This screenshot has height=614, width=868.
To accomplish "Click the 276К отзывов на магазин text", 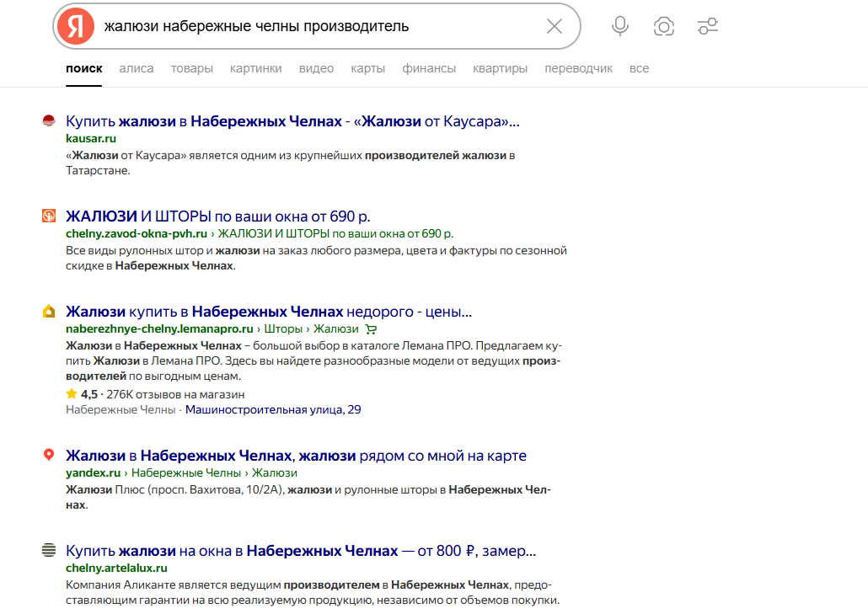I will click(175, 394).
